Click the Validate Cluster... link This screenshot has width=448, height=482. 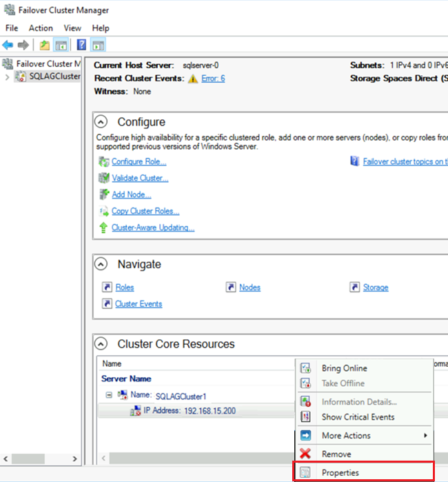point(140,178)
